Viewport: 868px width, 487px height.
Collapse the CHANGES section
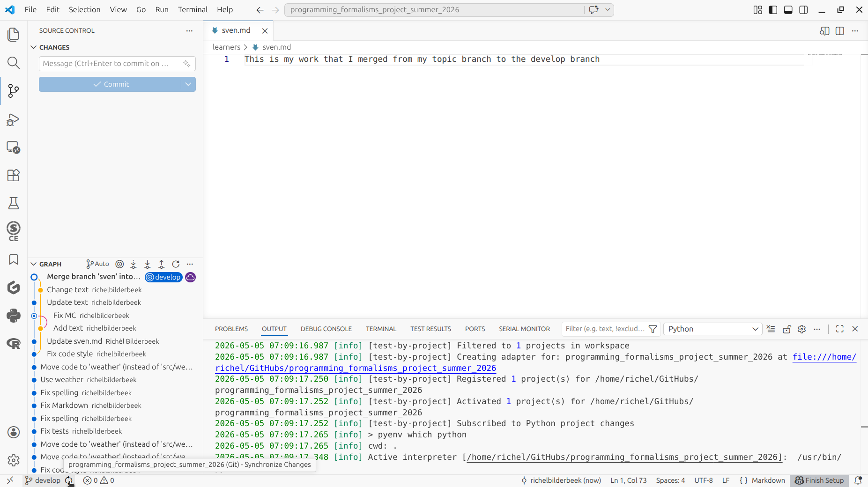pos(34,47)
